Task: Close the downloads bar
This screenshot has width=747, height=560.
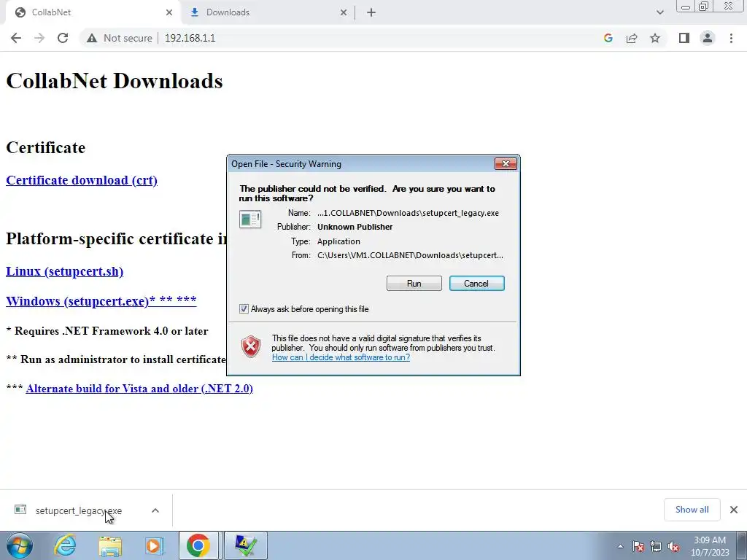Action: [x=734, y=510]
